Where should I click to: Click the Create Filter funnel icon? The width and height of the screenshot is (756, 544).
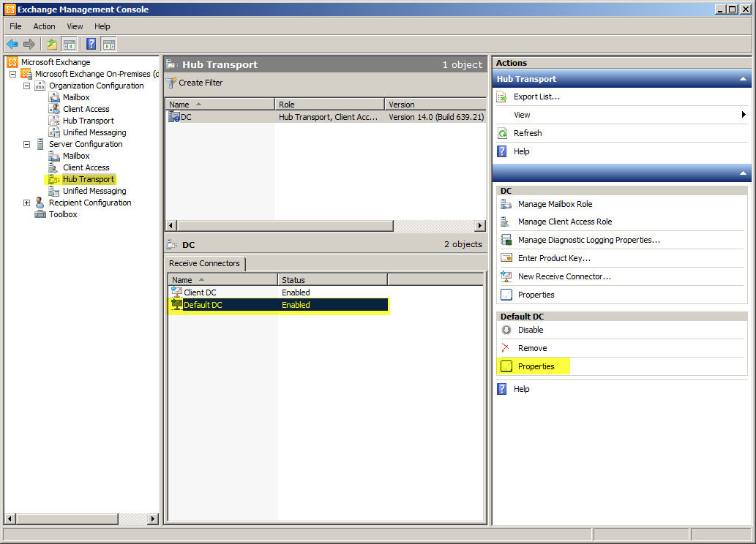pyautogui.click(x=171, y=83)
